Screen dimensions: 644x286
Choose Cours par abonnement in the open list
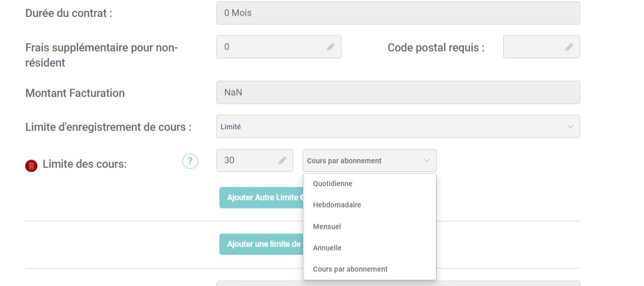coord(350,269)
